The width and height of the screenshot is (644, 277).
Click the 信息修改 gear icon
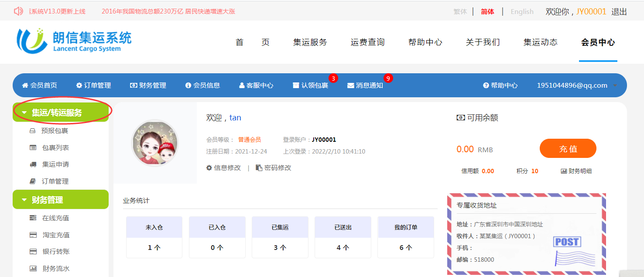pyautogui.click(x=209, y=168)
